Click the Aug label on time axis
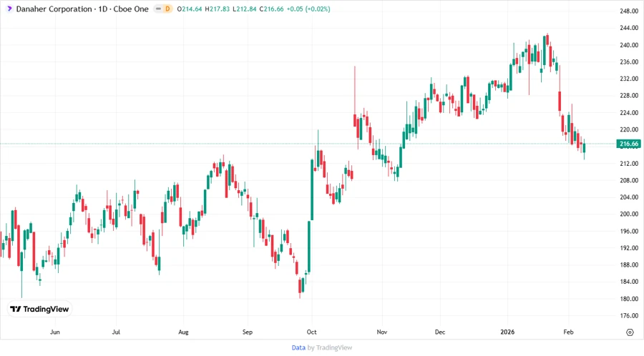Screen dimensions: 644x356 pyautogui.click(x=183, y=332)
